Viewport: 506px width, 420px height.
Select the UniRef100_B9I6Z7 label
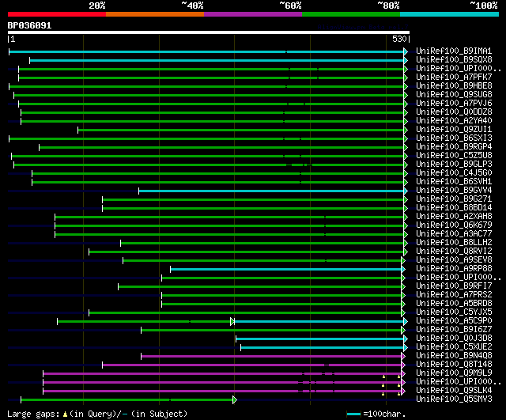coord(454,330)
